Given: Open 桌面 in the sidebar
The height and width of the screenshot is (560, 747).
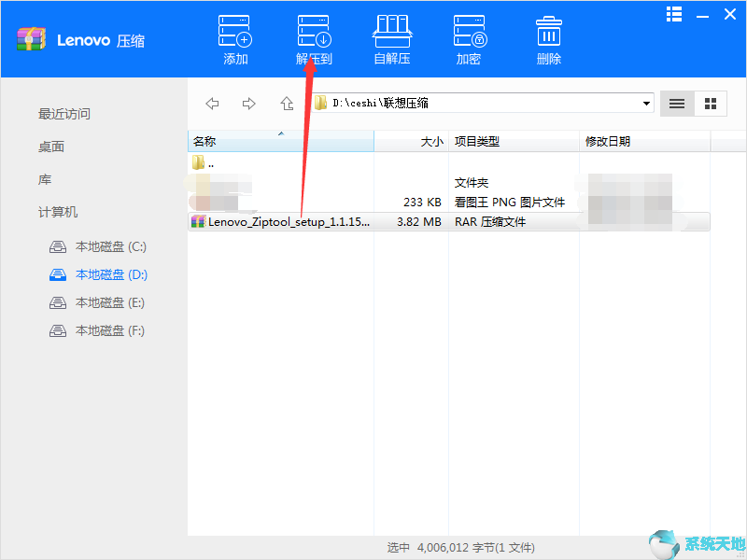Looking at the screenshot, I should [x=51, y=147].
